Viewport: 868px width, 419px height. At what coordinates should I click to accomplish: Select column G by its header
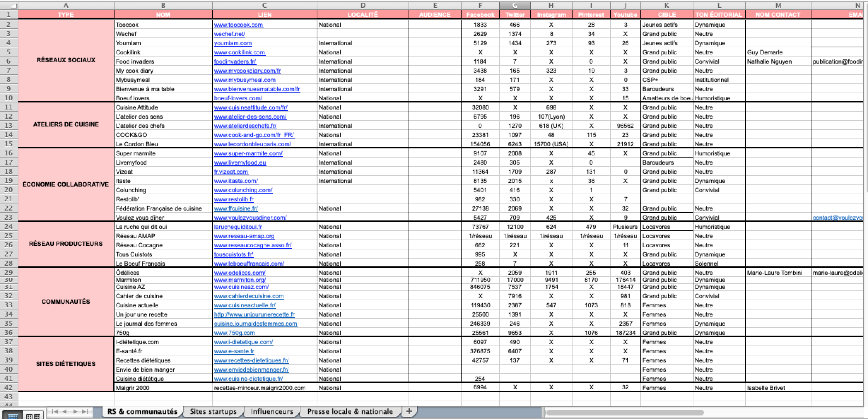515,5
